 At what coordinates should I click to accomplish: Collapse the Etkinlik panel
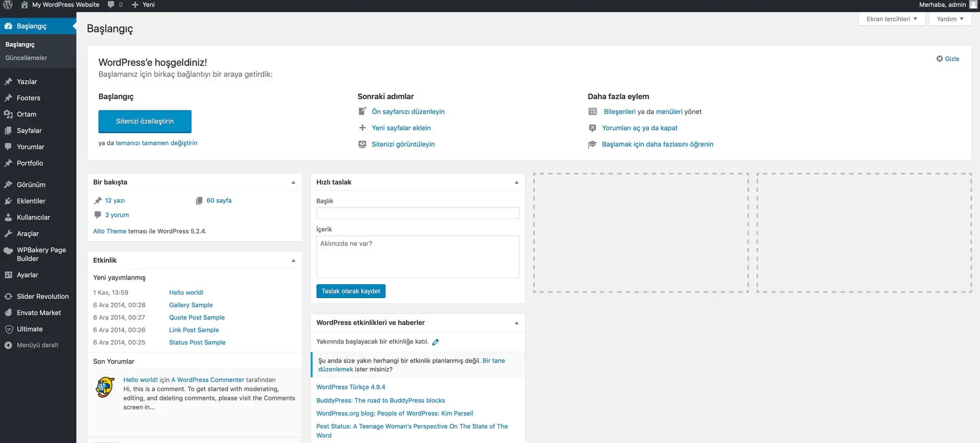293,261
